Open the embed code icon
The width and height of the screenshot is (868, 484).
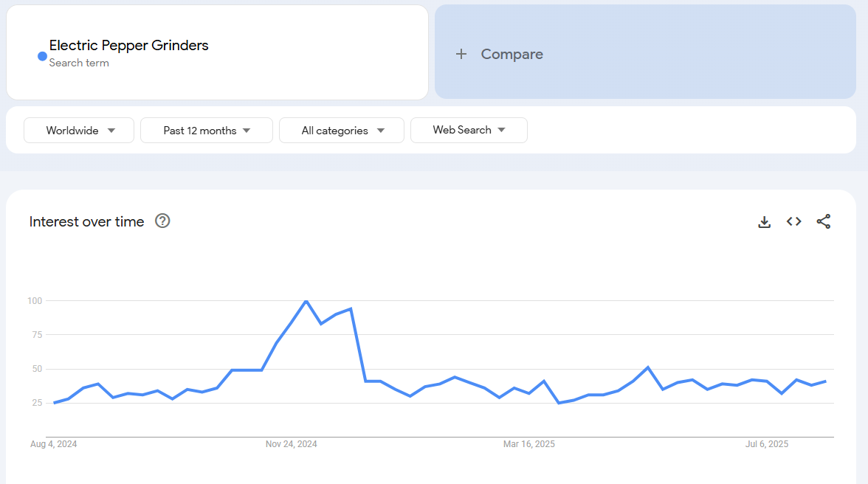[x=794, y=221]
